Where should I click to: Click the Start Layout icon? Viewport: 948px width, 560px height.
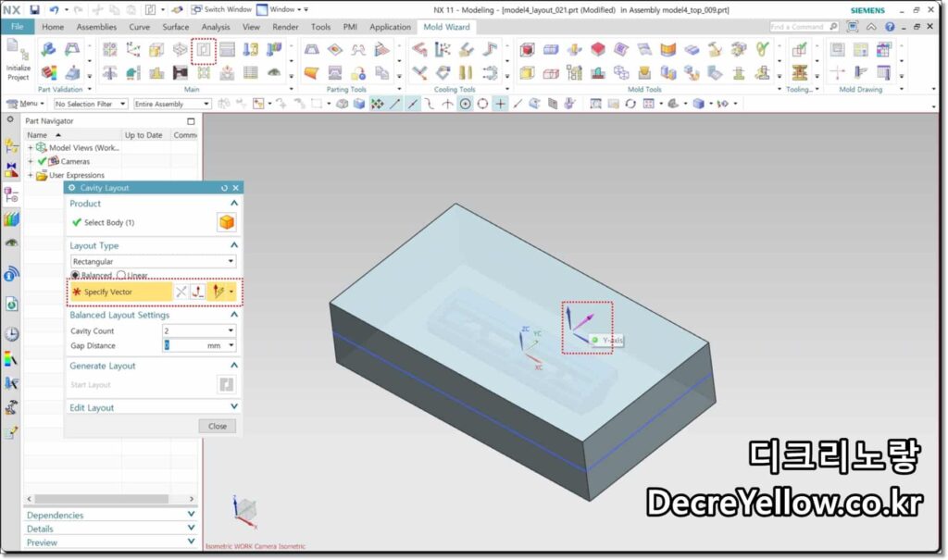[x=226, y=385]
